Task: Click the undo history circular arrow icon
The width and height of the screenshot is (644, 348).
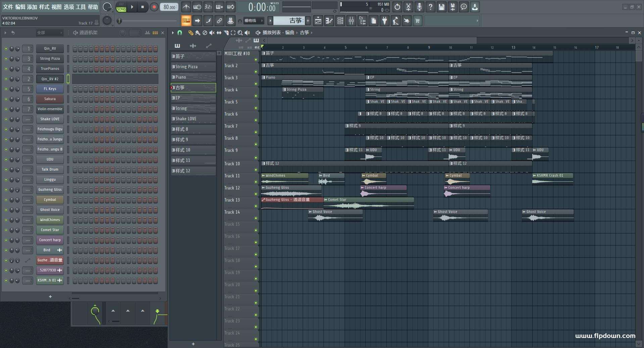Action: point(397,7)
